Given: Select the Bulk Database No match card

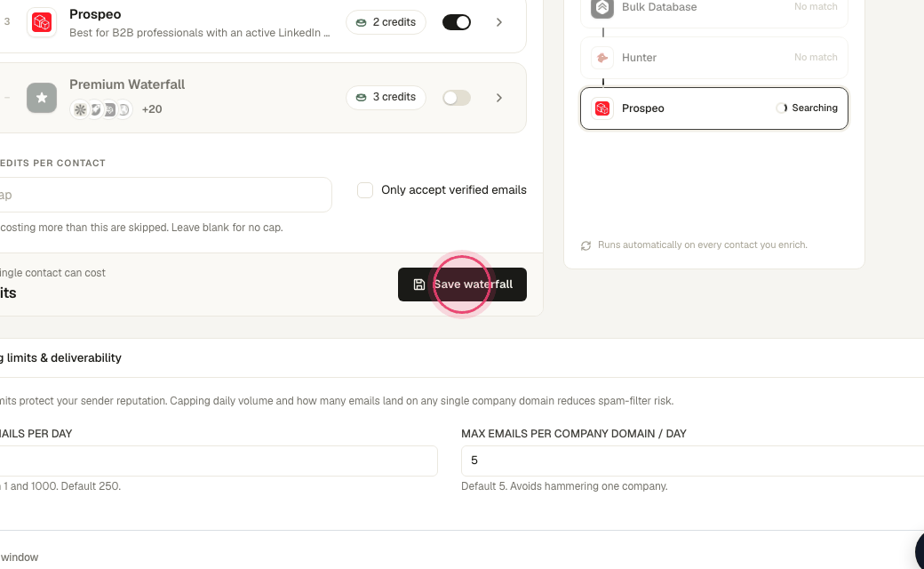Looking at the screenshot, I should pos(714,12).
